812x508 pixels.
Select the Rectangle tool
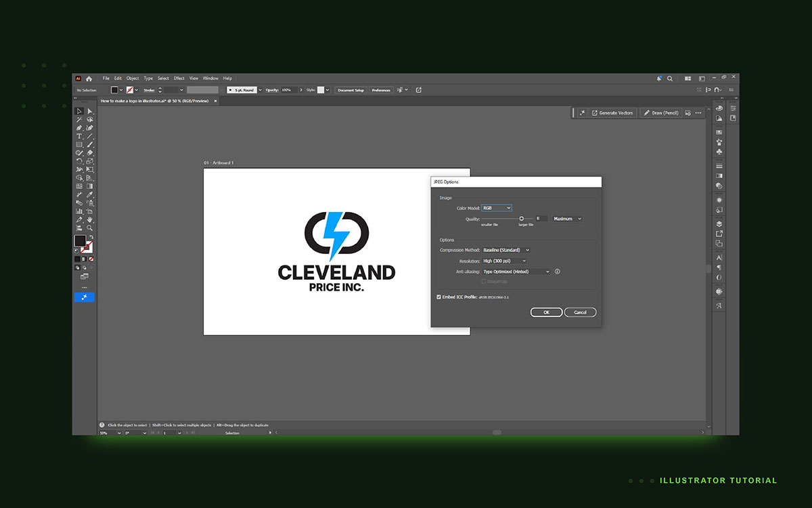point(79,145)
